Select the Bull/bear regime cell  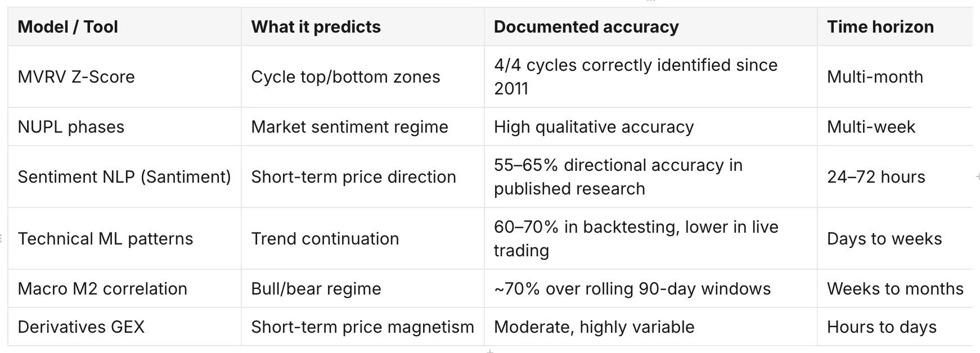click(x=363, y=288)
